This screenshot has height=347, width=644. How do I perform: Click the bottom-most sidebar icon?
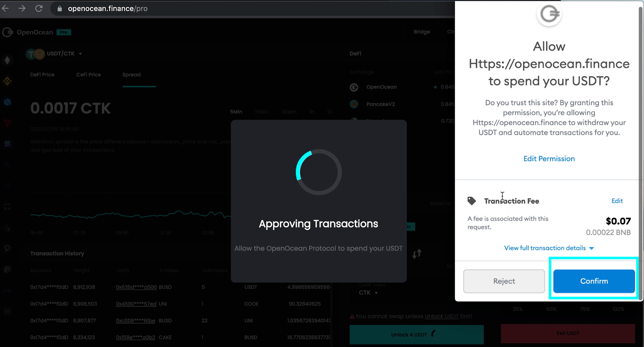(x=7, y=311)
